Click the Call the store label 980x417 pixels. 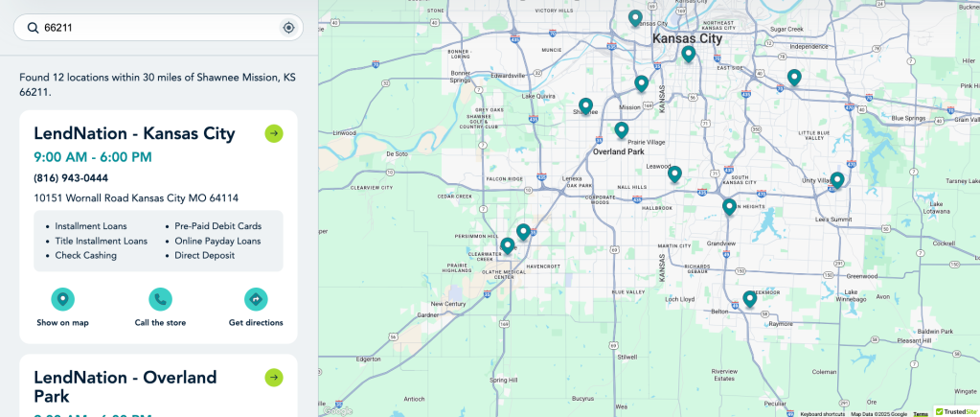tap(160, 323)
